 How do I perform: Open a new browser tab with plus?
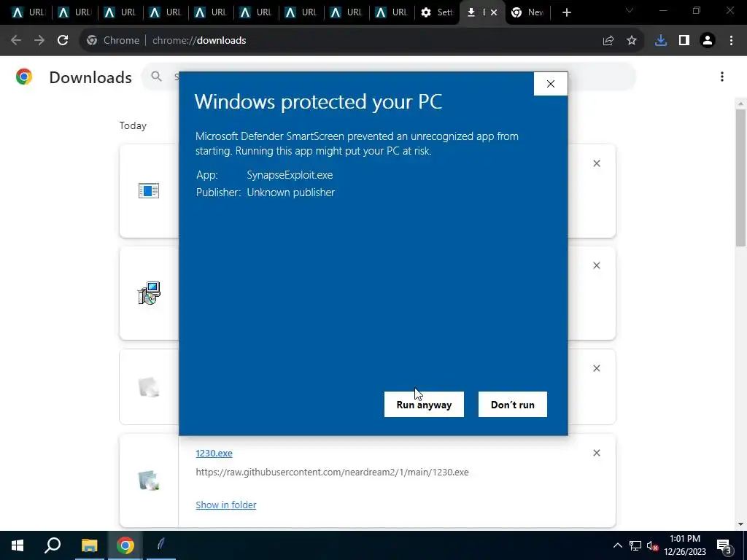(566, 12)
